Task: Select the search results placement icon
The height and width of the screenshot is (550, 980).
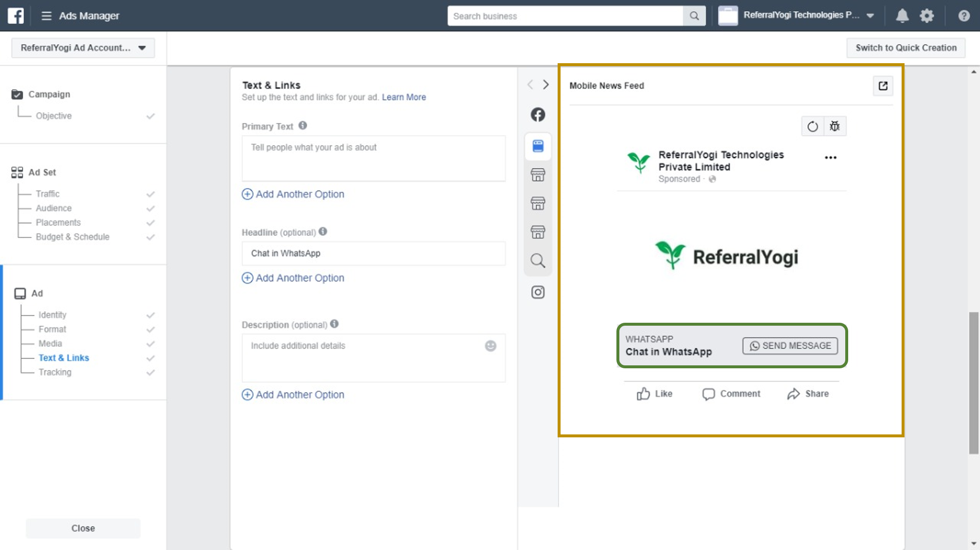Action: (x=538, y=261)
